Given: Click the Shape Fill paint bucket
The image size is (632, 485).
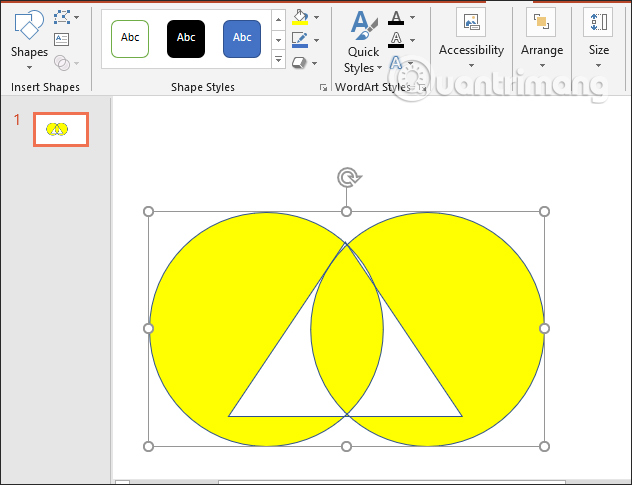Looking at the screenshot, I should click(x=300, y=17).
